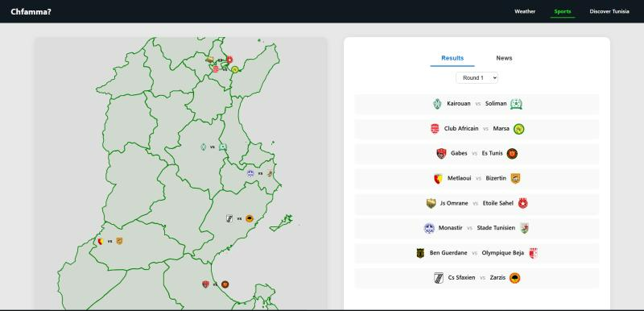The image size is (644, 311).
Task: Click the "Metlaoui" team name
Action: [x=460, y=178]
